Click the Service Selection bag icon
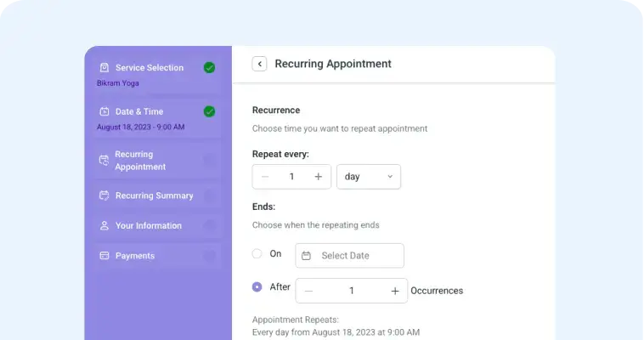Screen dimensions: 644x340 tap(105, 67)
